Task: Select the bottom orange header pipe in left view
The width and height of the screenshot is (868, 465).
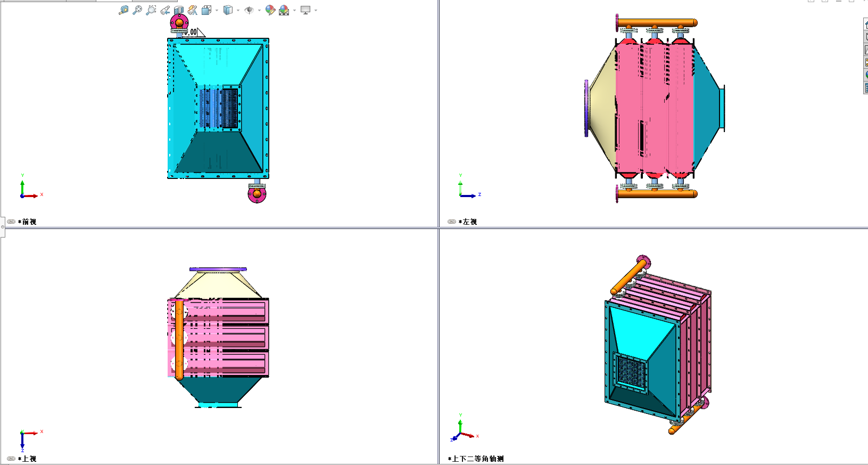Action: 658,194
